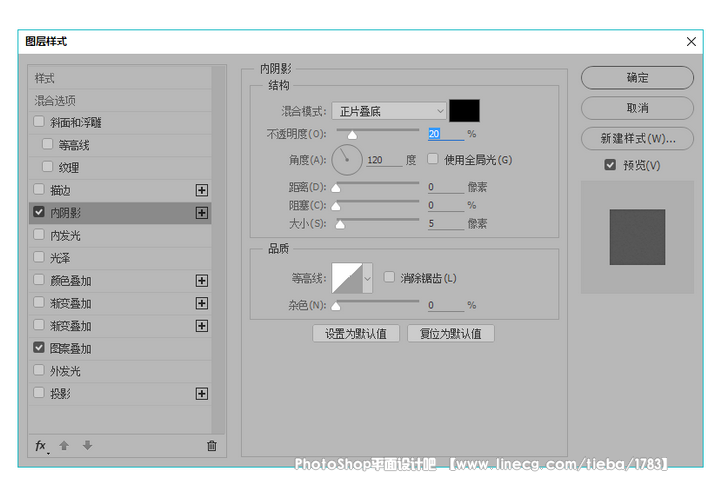Select the 样式 row in the list
Image resolution: width=718 pixels, height=481 pixels.
click(120, 78)
